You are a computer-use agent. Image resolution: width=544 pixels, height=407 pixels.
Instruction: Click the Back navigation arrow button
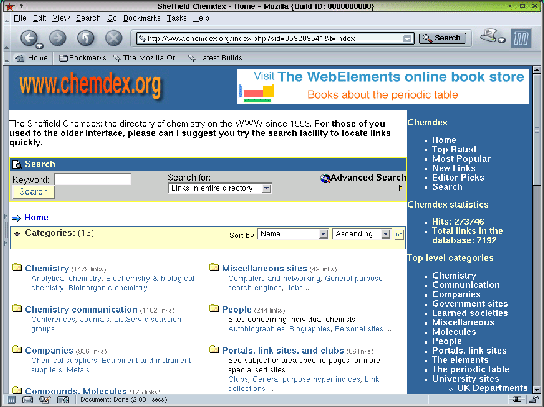[29, 38]
